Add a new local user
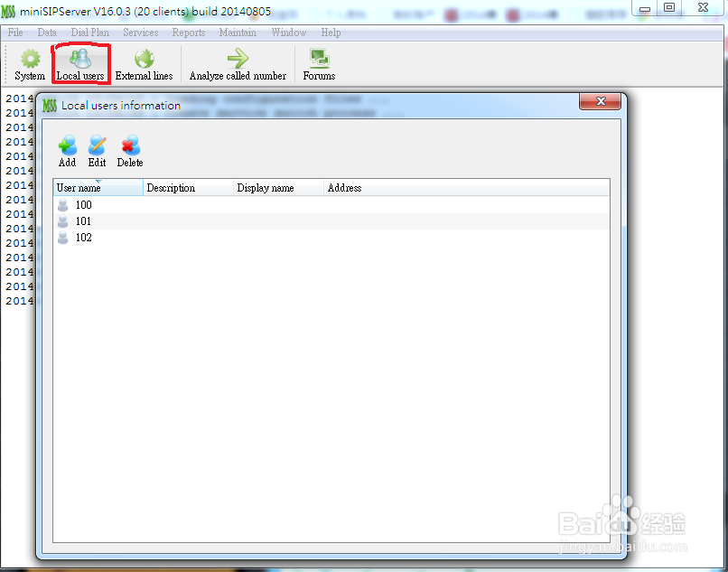Image resolution: width=728 pixels, height=572 pixels. point(68,152)
